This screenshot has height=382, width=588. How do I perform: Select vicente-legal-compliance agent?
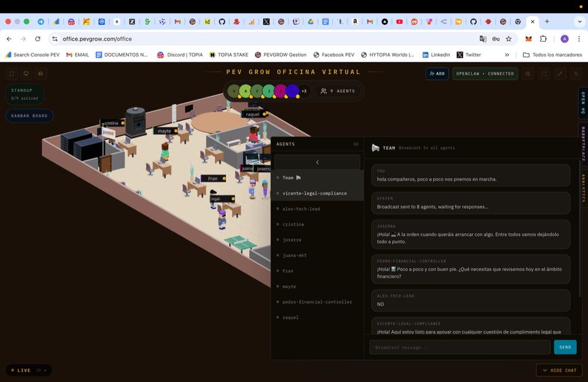point(318,193)
